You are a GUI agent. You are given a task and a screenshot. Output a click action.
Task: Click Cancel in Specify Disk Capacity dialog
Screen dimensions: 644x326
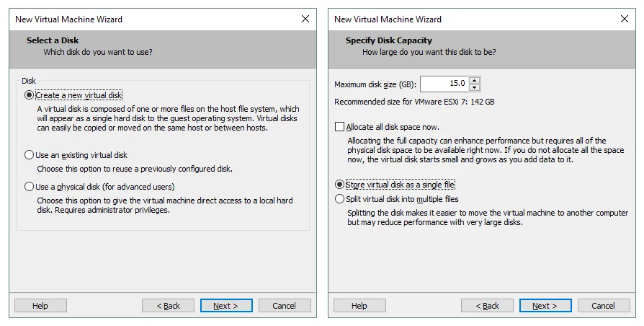[604, 306]
